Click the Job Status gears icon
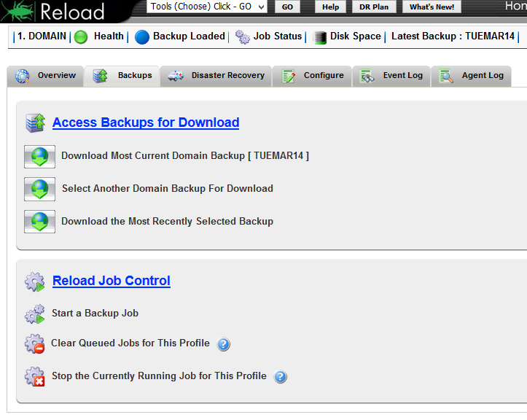Image resolution: width=527 pixels, height=420 pixels. click(x=242, y=36)
